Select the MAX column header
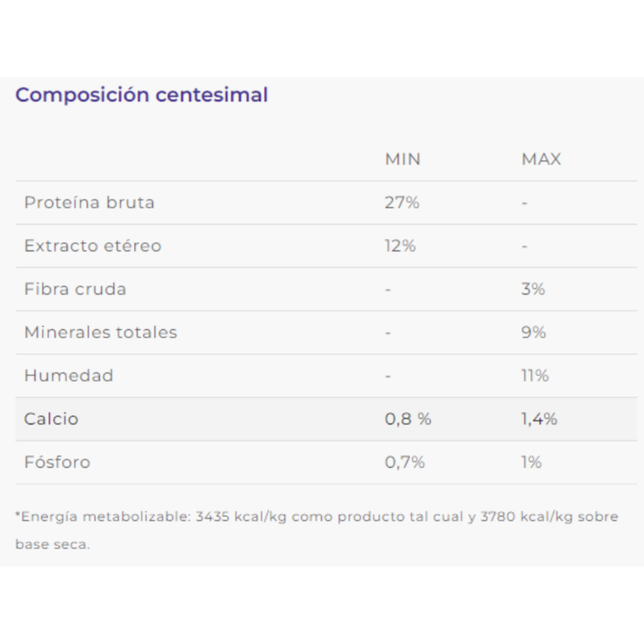 click(541, 159)
